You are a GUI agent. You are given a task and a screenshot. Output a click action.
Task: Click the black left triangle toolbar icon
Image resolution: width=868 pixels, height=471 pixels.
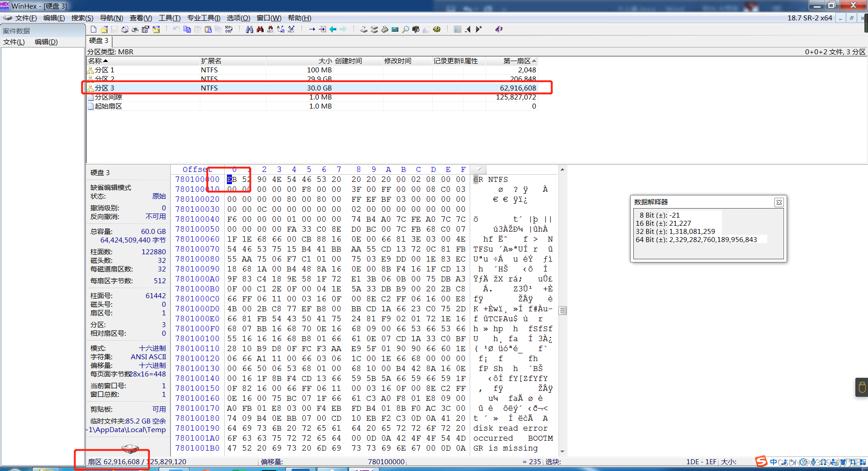[468, 29]
